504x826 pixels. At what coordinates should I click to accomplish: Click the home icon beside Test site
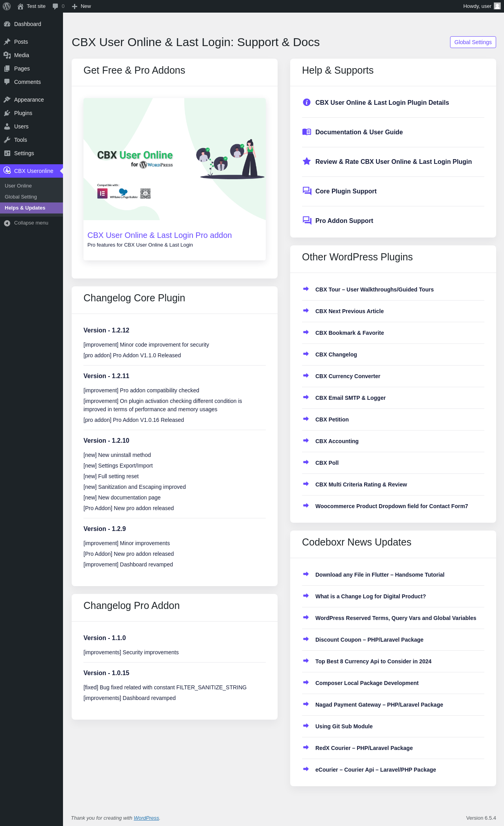20,6
